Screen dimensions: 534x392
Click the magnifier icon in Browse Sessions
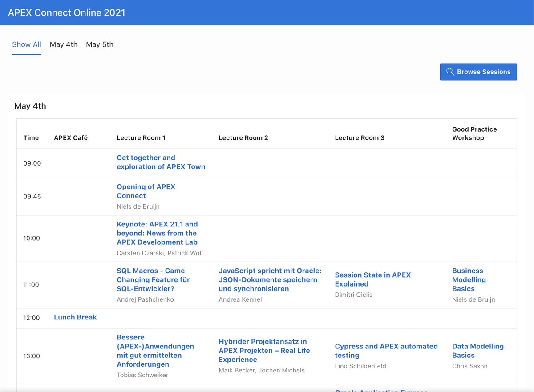coord(450,72)
